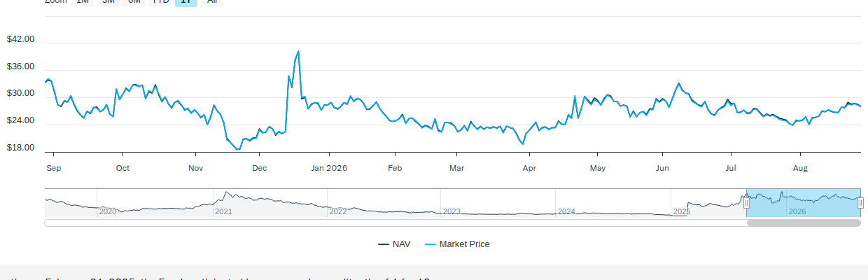Click the Sep x-axis label

pyautogui.click(x=54, y=168)
